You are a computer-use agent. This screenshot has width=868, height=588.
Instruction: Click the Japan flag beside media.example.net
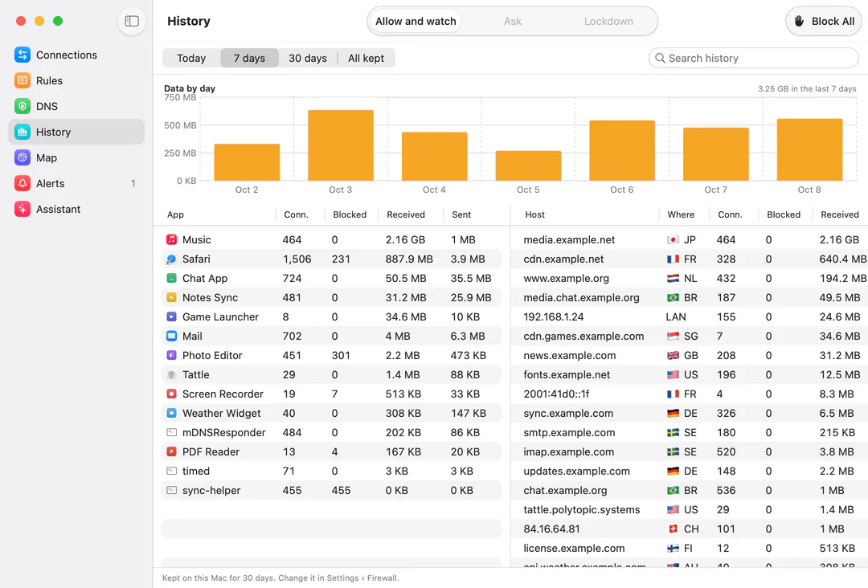(674, 239)
